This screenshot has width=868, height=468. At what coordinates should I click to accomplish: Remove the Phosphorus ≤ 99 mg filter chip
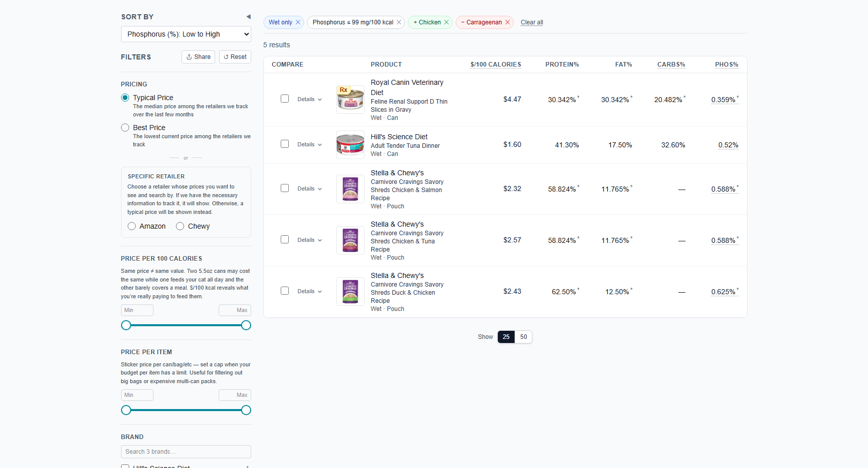[x=399, y=22]
